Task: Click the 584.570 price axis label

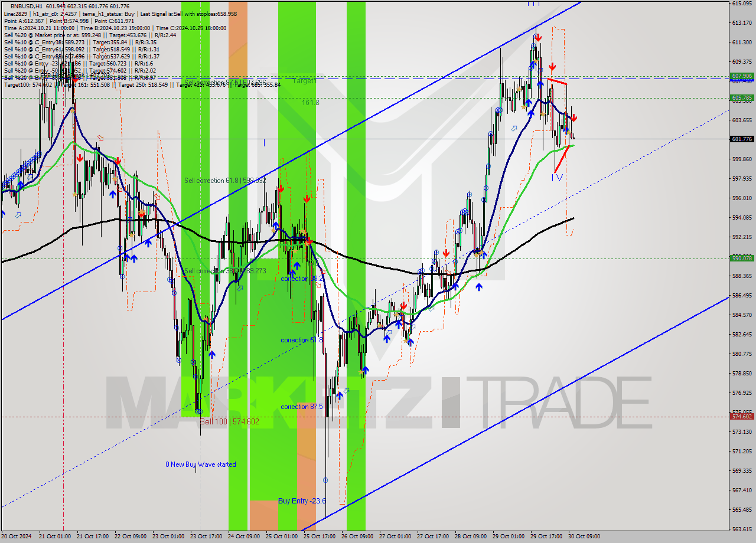Action: 741,315
